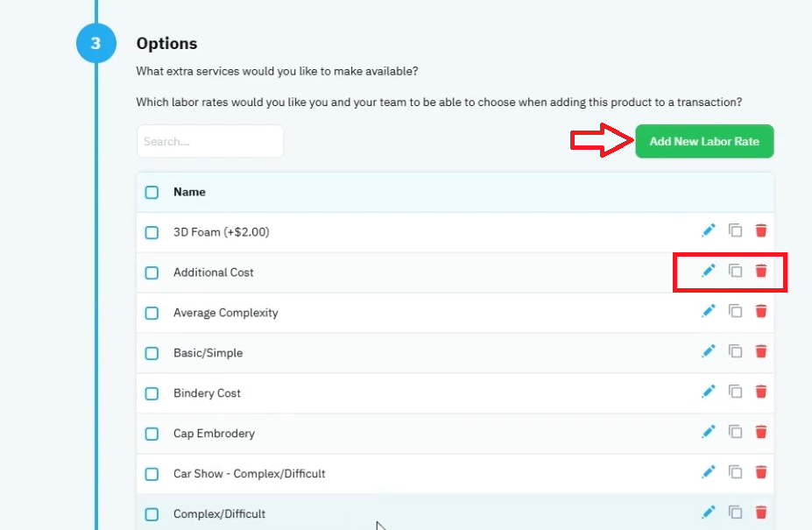Tick the Complex/Difficult checkbox

click(152, 514)
